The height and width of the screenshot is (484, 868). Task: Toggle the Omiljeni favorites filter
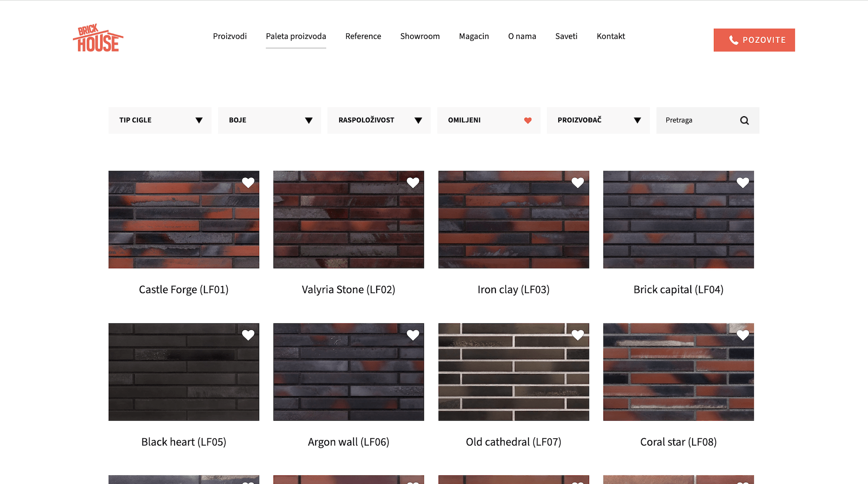coord(489,120)
